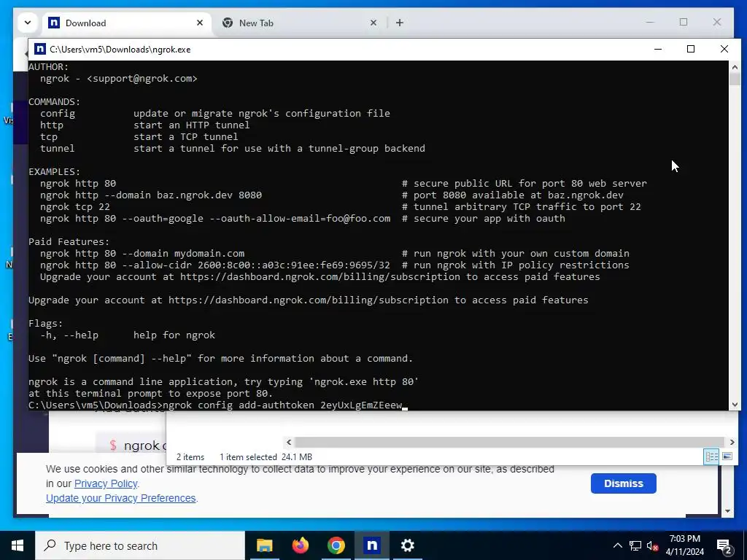Open Settings gear on taskbar
Image resolution: width=747 pixels, height=560 pixels.
407,545
